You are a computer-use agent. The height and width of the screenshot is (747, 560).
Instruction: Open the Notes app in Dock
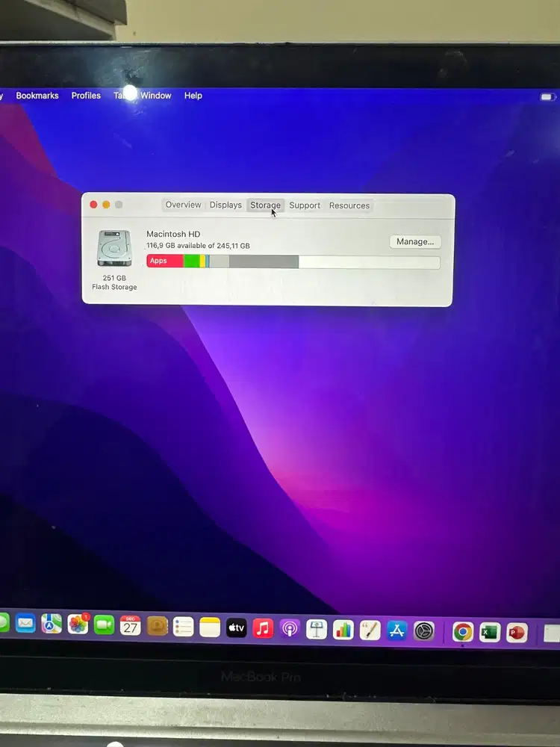click(x=210, y=627)
